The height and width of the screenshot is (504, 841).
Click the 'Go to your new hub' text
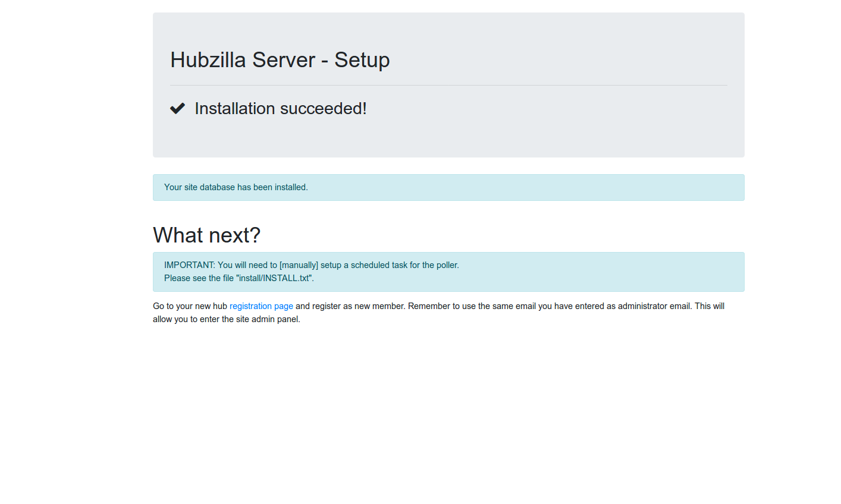pos(190,306)
